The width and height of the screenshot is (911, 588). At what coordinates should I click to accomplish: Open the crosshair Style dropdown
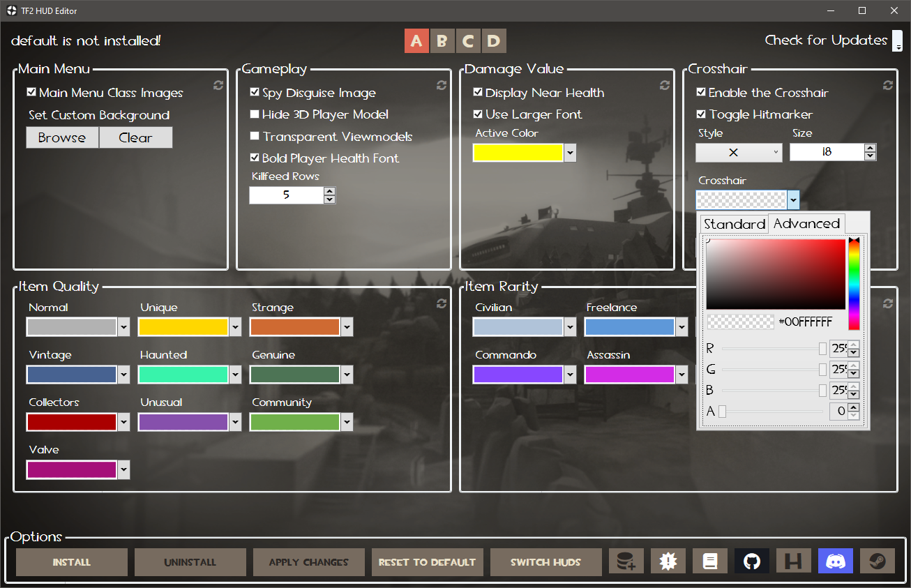click(x=739, y=152)
